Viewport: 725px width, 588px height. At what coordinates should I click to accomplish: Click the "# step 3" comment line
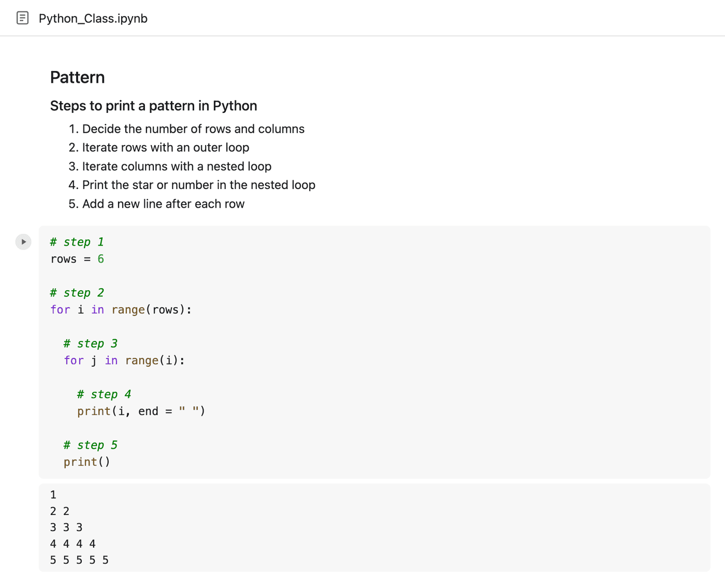tap(91, 343)
